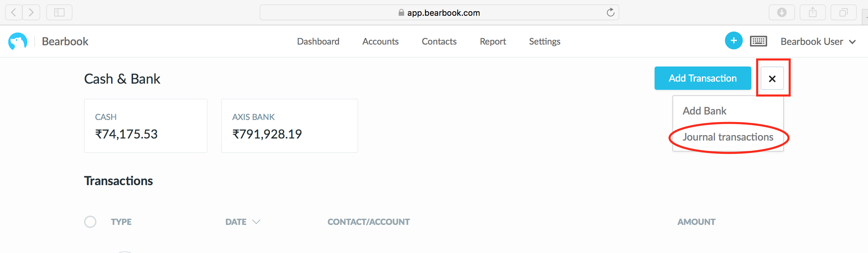The width and height of the screenshot is (868, 253).
Task: Close the dropdown with the X button
Action: click(772, 79)
